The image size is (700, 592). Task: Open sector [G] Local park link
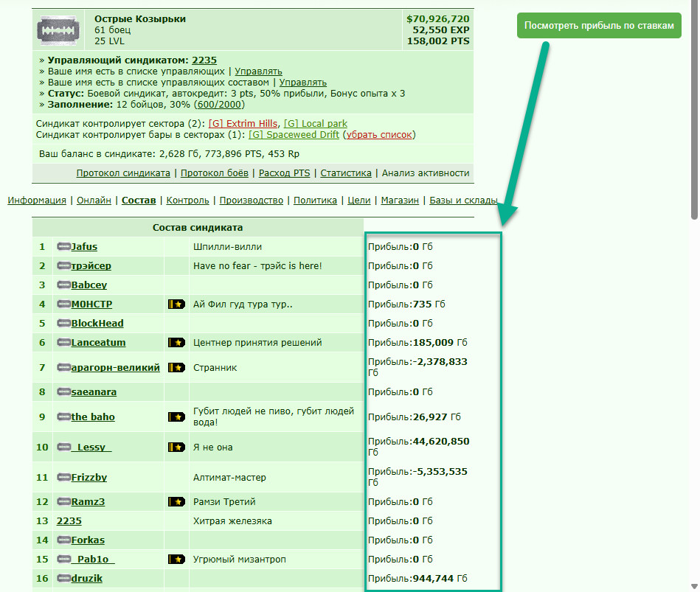tap(316, 124)
